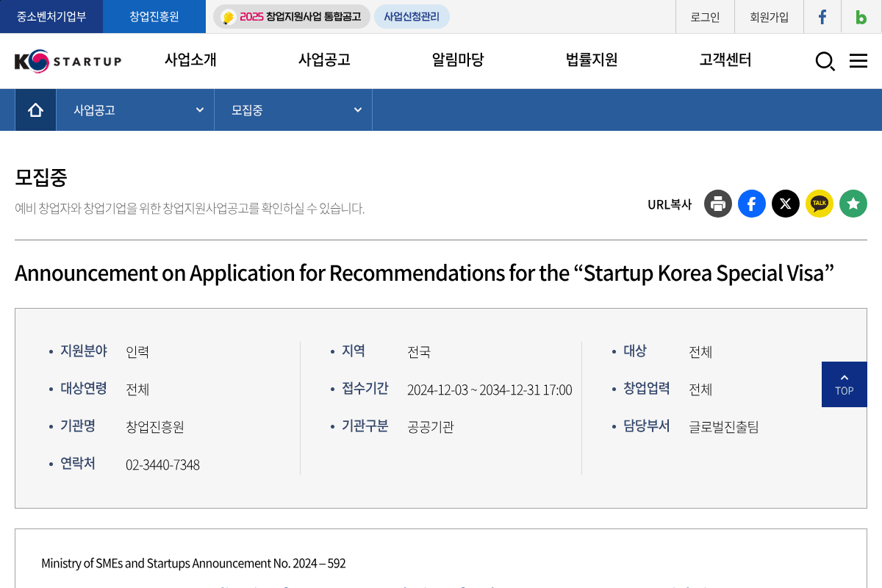Open the 고객센터 menu
Image resolution: width=882 pixels, height=588 pixels.
pyautogui.click(x=723, y=60)
